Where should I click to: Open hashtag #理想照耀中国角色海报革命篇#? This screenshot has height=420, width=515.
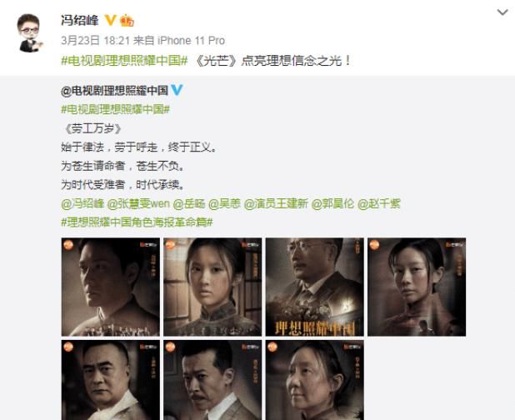(x=137, y=222)
